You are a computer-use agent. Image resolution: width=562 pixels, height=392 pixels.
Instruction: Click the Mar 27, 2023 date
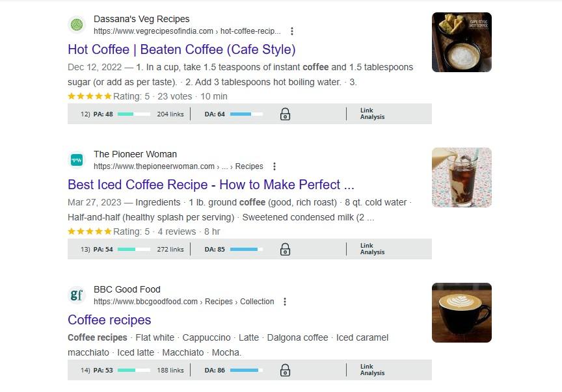click(94, 202)
